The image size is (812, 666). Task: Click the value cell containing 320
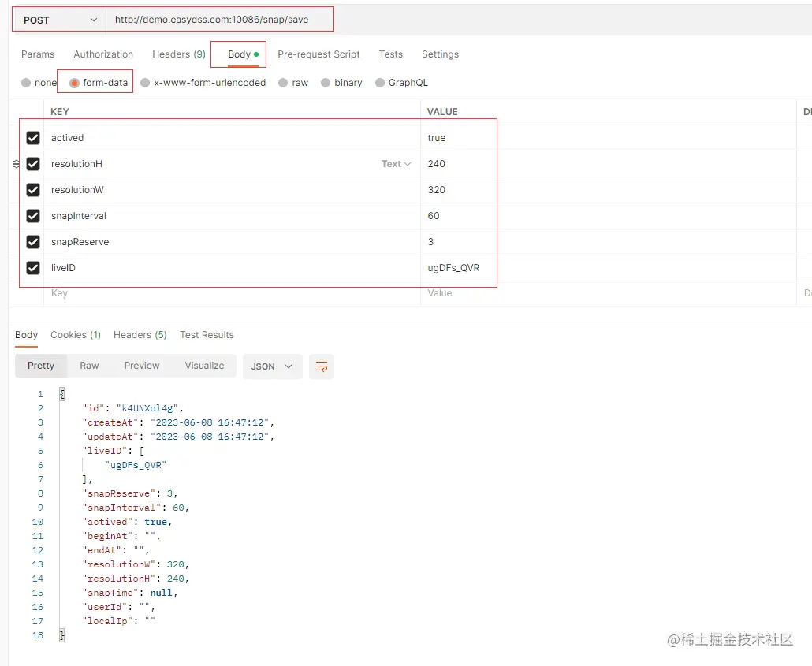click(x=608, y=189)
